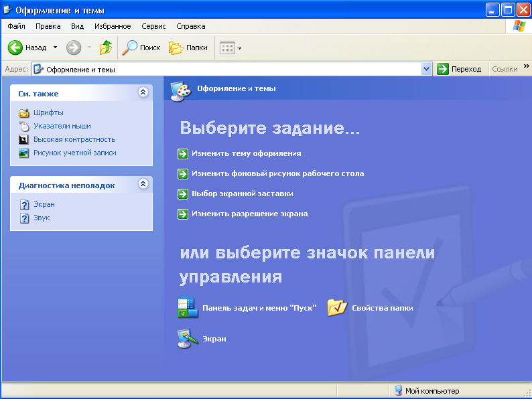Click the status bar resize grip
Image resolution: width=532 pixels, height=399 pixels.
click(x=527, y=393)
